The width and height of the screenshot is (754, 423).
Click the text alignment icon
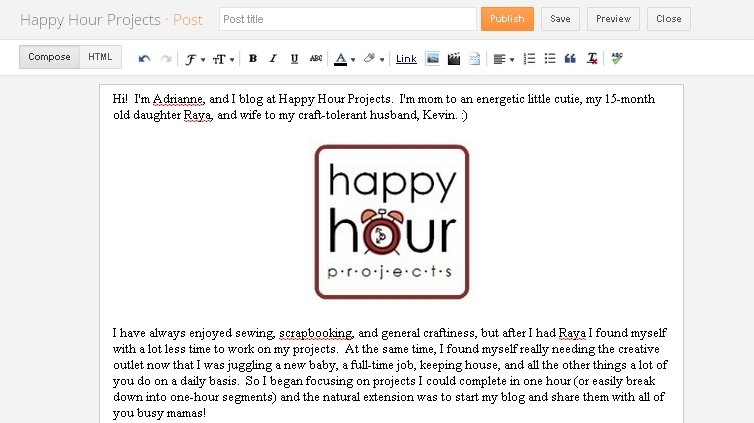pos(500,59)
